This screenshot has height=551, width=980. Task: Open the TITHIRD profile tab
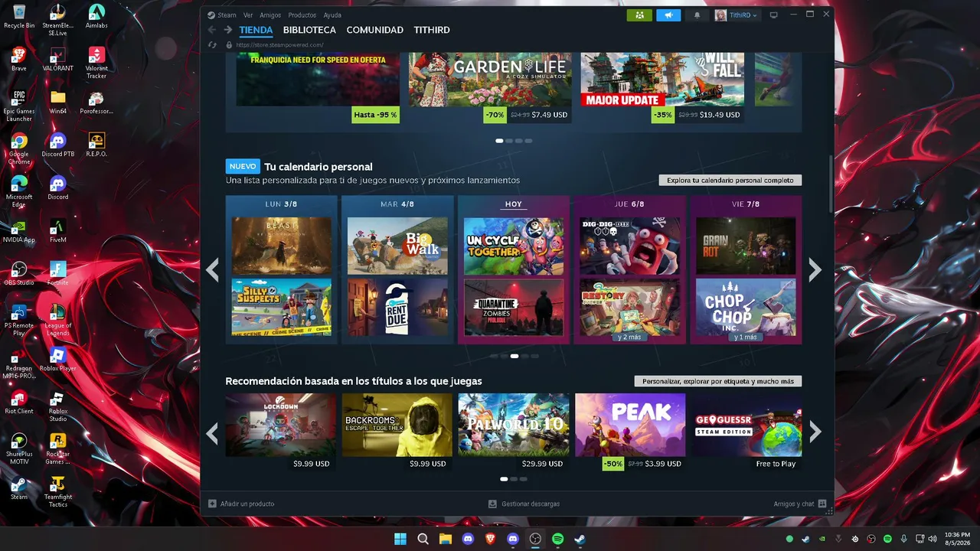432,30
